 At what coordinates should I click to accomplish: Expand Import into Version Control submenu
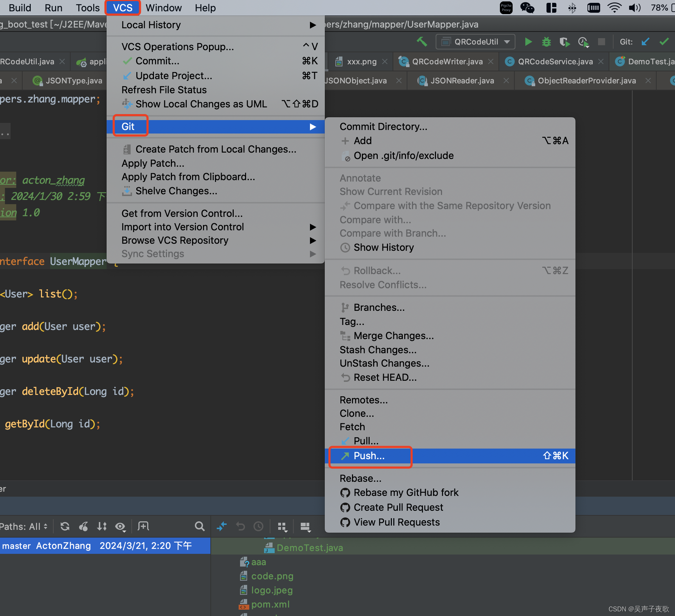(215, 227)
